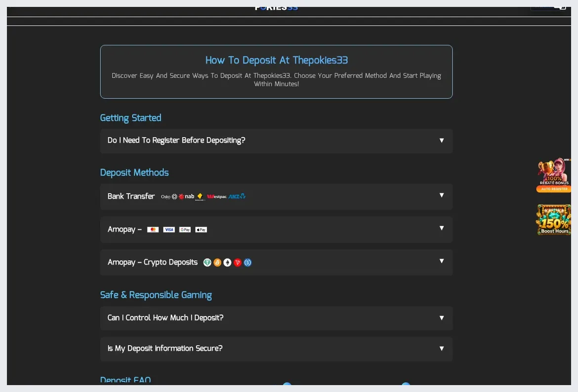Open the 100% Rebate Bonus promo banner
This screenshot has height=392, width=578.
pos(554,175)
